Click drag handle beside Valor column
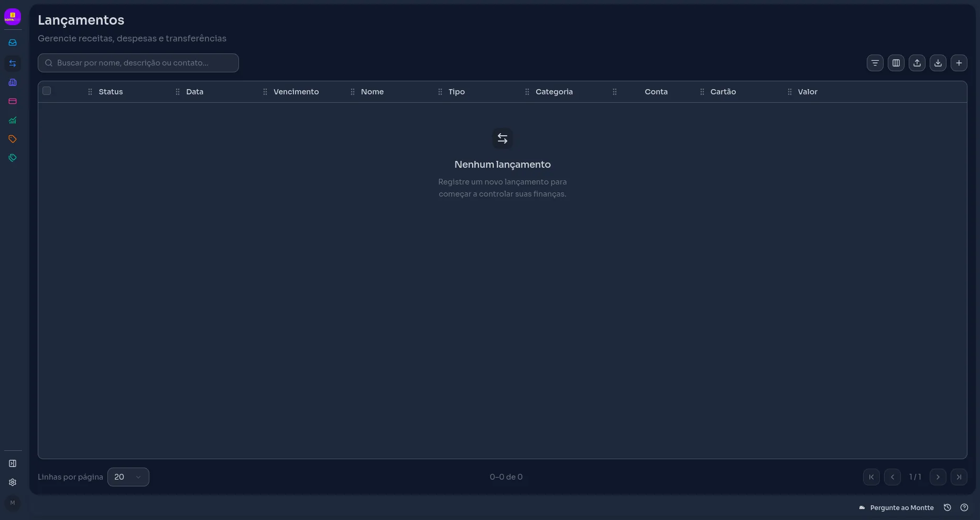This screenshot has height=520, width=980. (790, 92)
